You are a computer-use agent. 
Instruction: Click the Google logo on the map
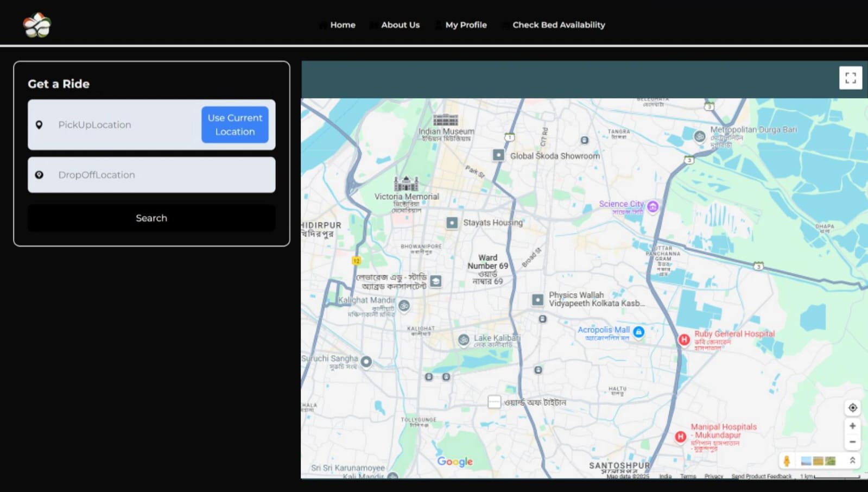[x=455, y=462]
